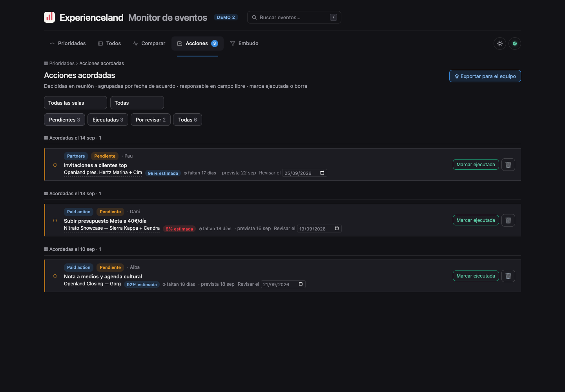Open the Embudo tab
This screenshot has height=392, width=565.
pyautogui.click(x=244, y=44)
